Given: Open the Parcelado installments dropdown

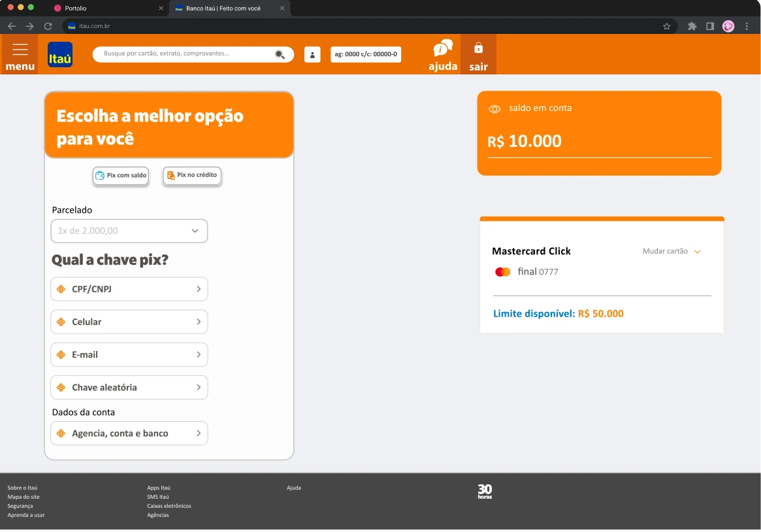Looking at the screenshot, I should click(129, 231).
